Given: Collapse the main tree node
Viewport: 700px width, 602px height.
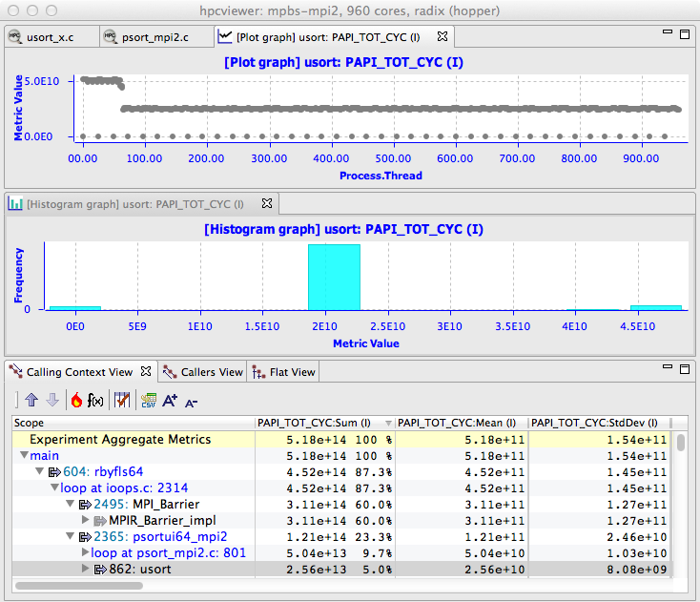Looking at the screenshot, I should coord(25,456).
